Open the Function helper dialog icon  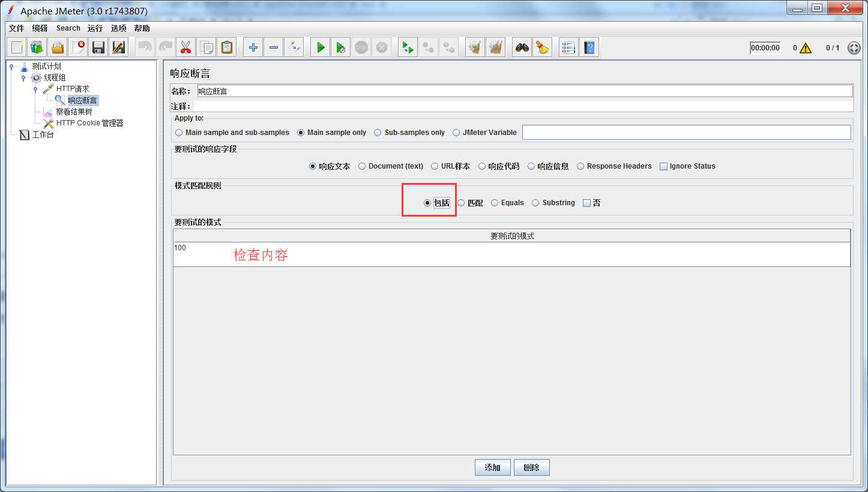(x=569, y=47)
